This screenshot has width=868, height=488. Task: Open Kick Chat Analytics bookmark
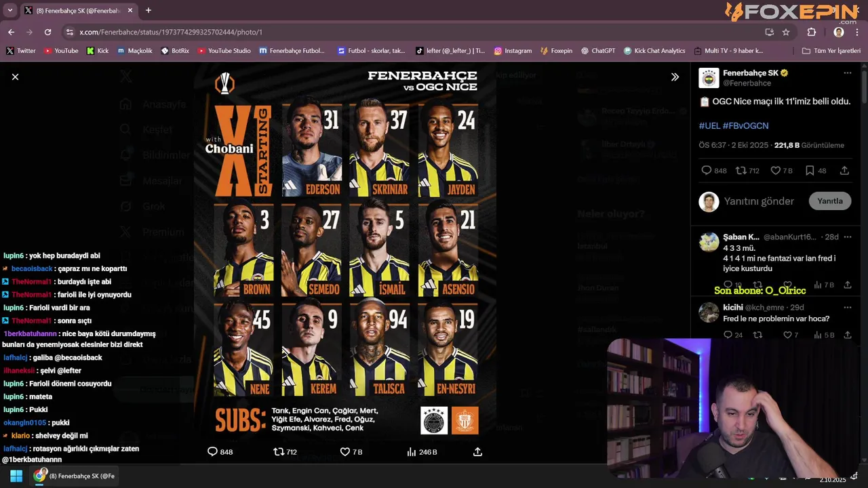coord(654,51)
